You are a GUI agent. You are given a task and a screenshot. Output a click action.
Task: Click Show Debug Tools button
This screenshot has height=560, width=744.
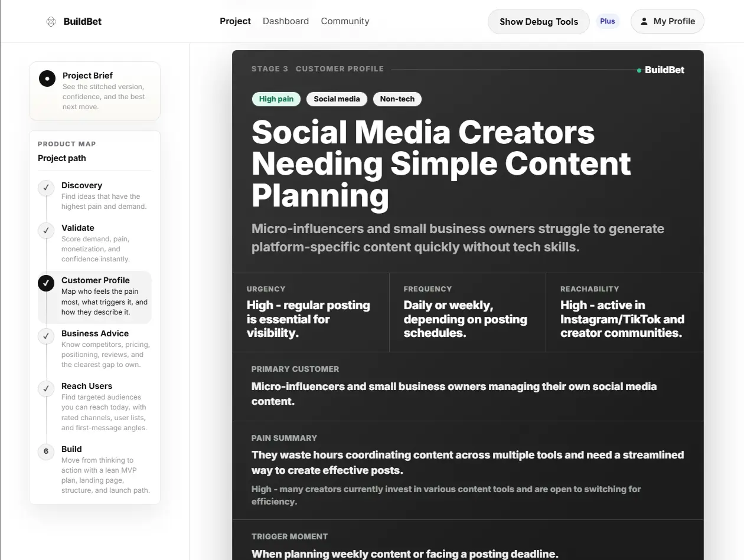click(539, 21)
